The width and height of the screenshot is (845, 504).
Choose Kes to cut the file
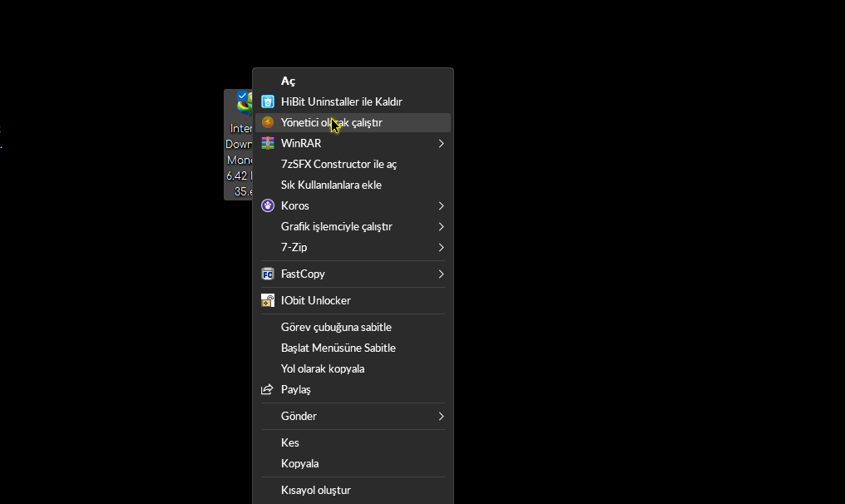353,443
